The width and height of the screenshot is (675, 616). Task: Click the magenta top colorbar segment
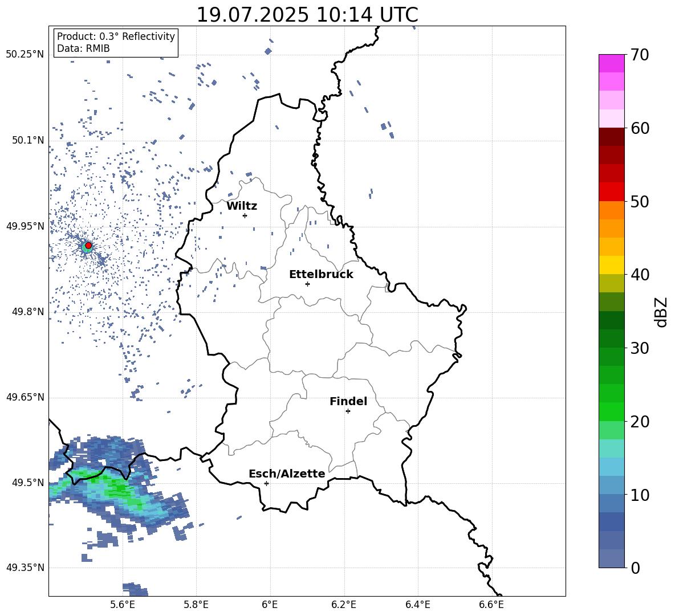(611, 63)
